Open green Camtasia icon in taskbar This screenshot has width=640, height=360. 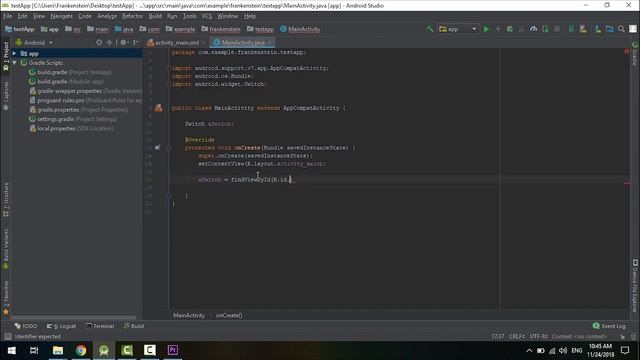[127, 350]
